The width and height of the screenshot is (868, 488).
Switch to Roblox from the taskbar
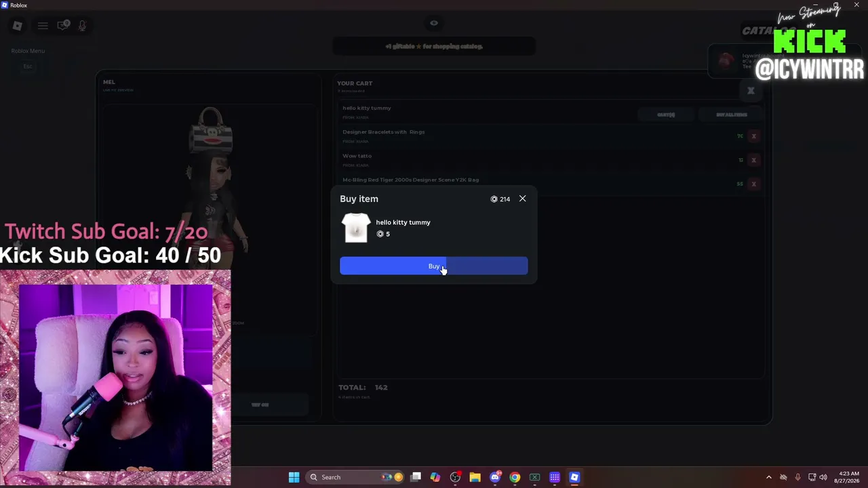coord(574,477)
